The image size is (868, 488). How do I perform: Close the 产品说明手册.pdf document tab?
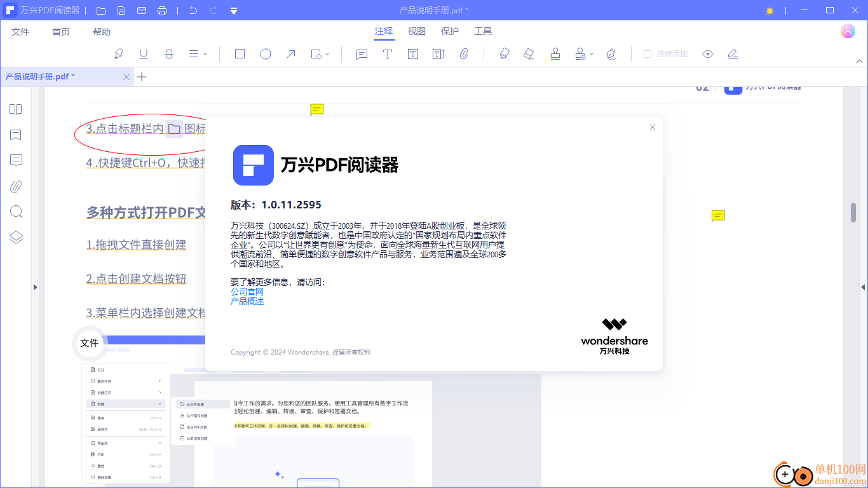[126, 77]
